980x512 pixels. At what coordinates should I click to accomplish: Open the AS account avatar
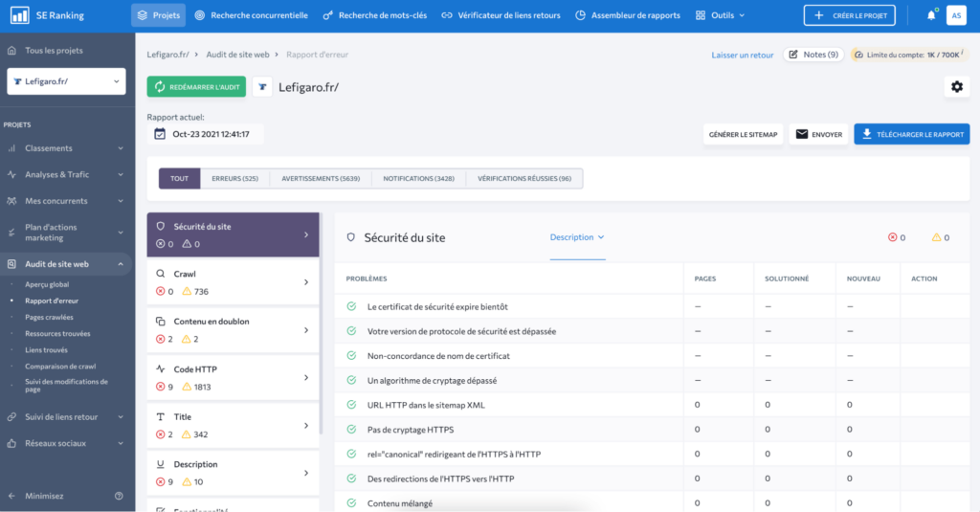[x=956, y=15]
